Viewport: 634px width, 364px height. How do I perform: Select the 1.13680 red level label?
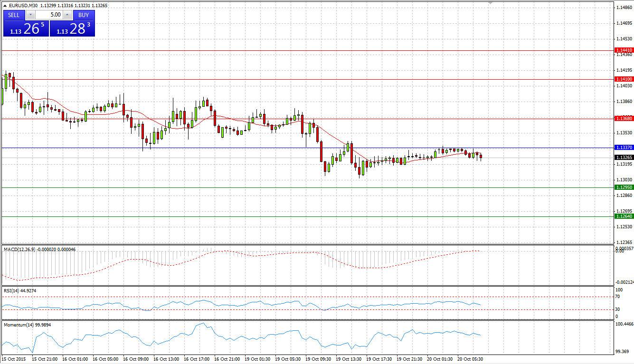click(x=624, y=118)
